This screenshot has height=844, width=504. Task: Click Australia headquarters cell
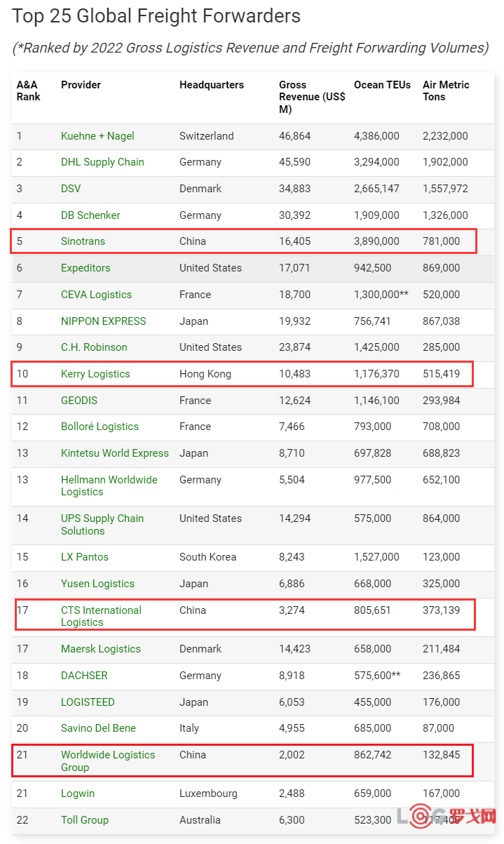click(x=200, y=820)
